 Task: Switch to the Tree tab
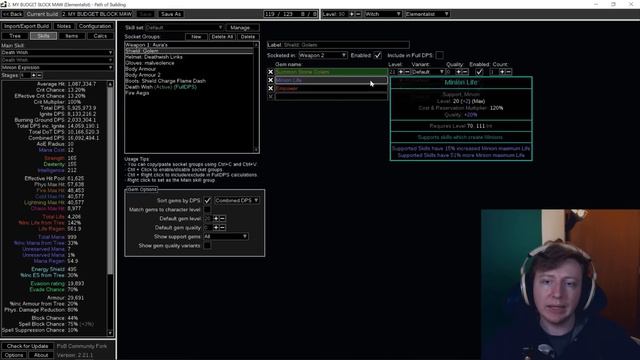(15, 36)
